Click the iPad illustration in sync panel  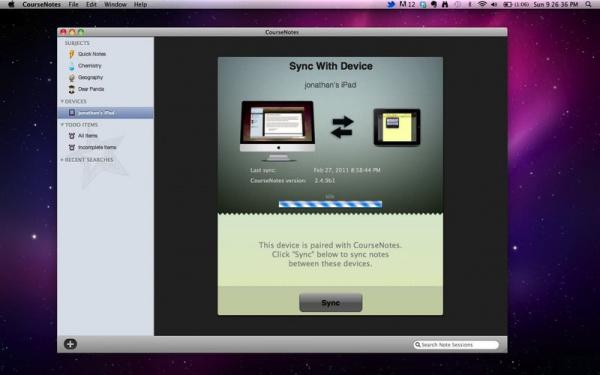397,127
